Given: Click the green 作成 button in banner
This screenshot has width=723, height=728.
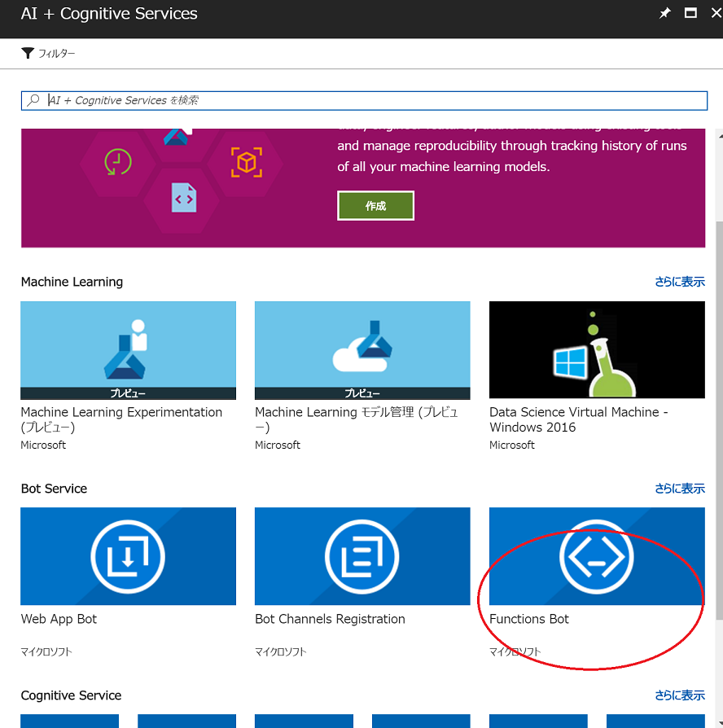Looking at the screenshot, I should click(375, 206).
